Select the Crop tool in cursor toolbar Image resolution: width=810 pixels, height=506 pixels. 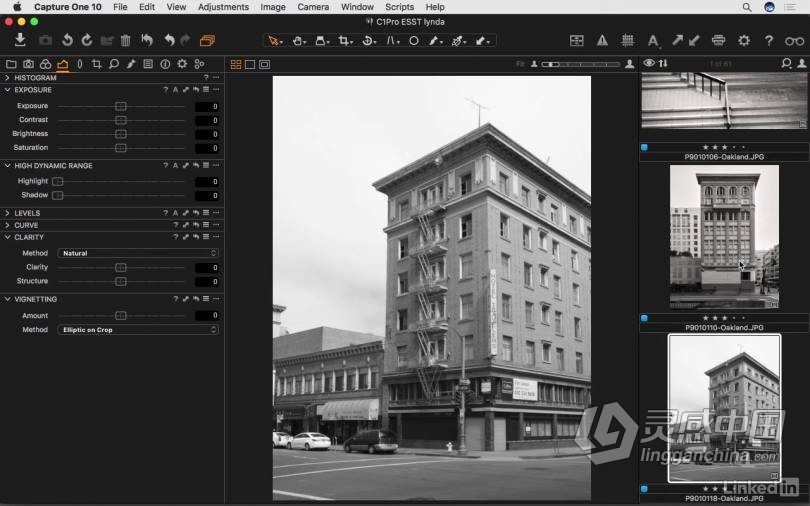tap(344, 40)
